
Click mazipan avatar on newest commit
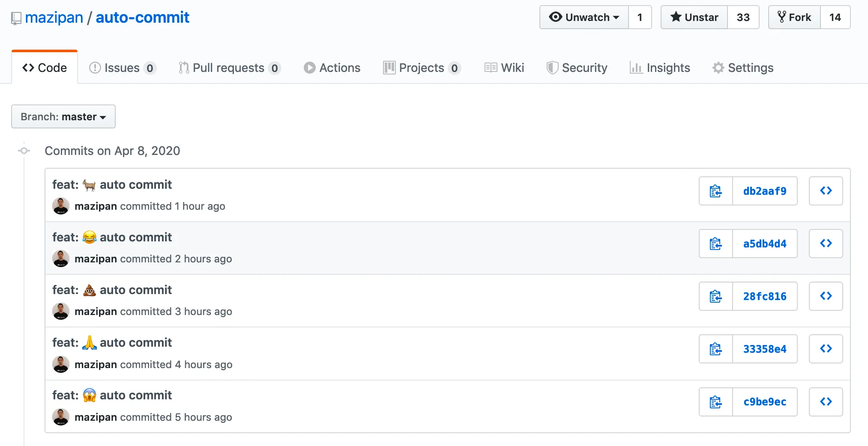(x=61, y=206)
